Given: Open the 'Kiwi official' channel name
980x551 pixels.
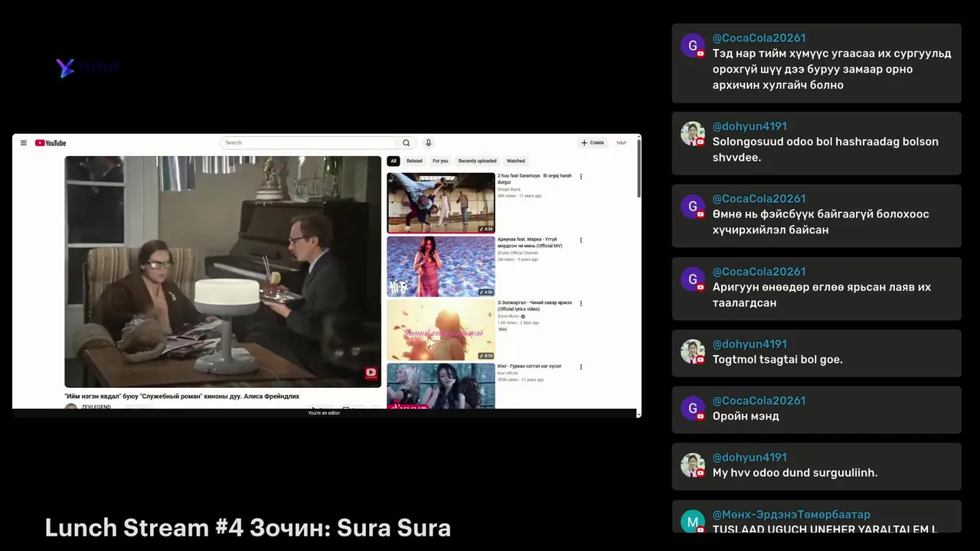Looking at the screenshot, I should point(508,373).
